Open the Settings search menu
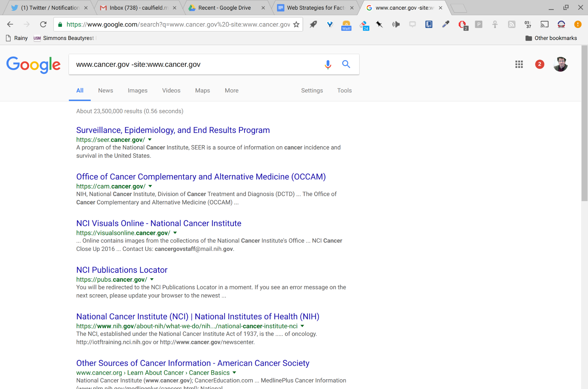Viewport: 588px width, 389px height. tap(312, 91)
